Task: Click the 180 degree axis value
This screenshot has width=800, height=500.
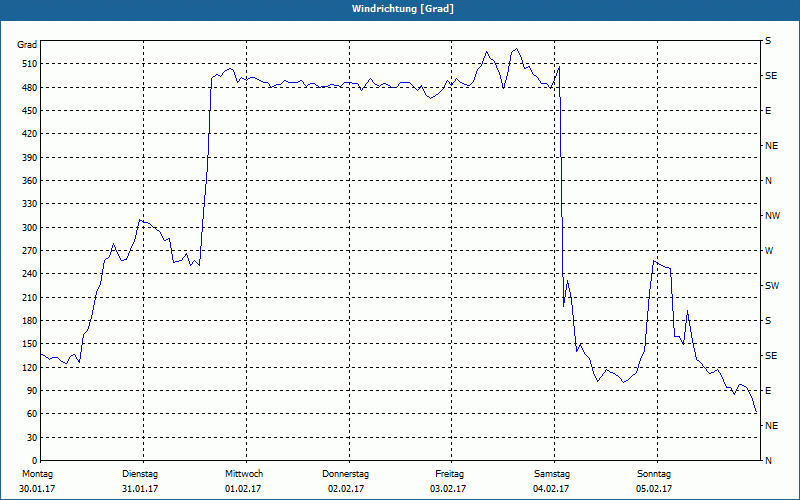Action: [x=29, y=321]
